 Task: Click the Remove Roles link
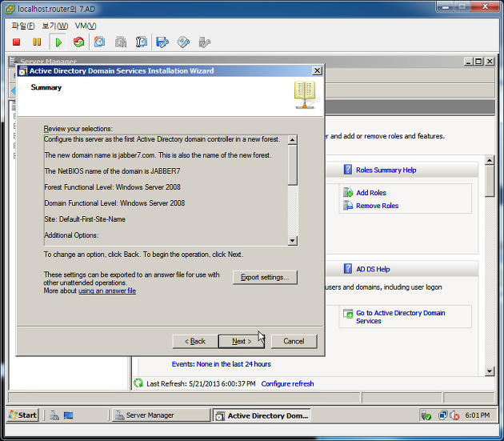(x=377, y=206)
